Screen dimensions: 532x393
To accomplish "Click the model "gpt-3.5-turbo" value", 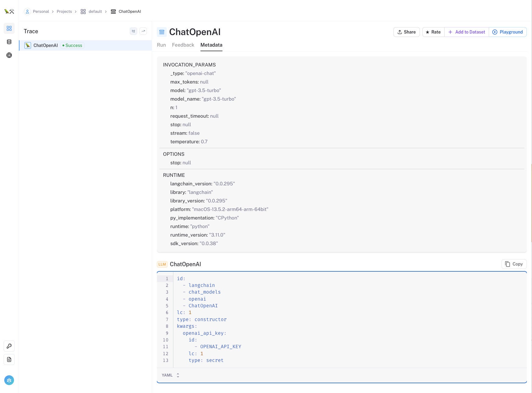I will tap(204, 90).
